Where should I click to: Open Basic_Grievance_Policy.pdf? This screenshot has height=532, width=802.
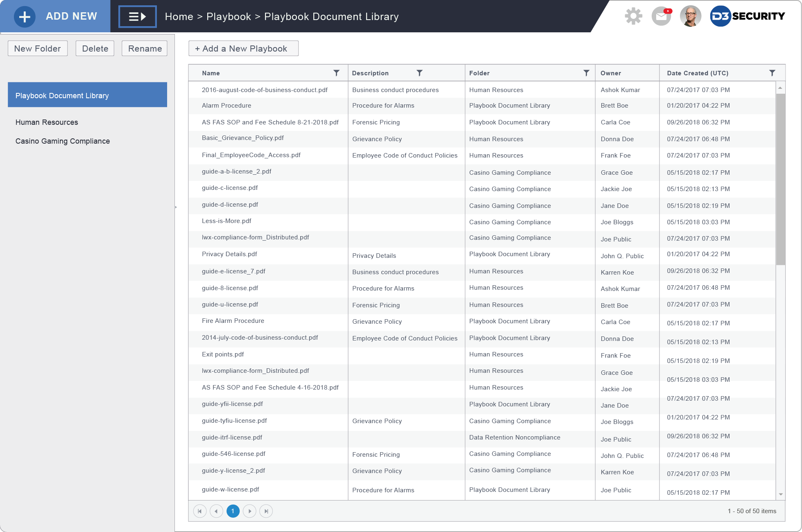pyautogui.click(x=243, y=138)
